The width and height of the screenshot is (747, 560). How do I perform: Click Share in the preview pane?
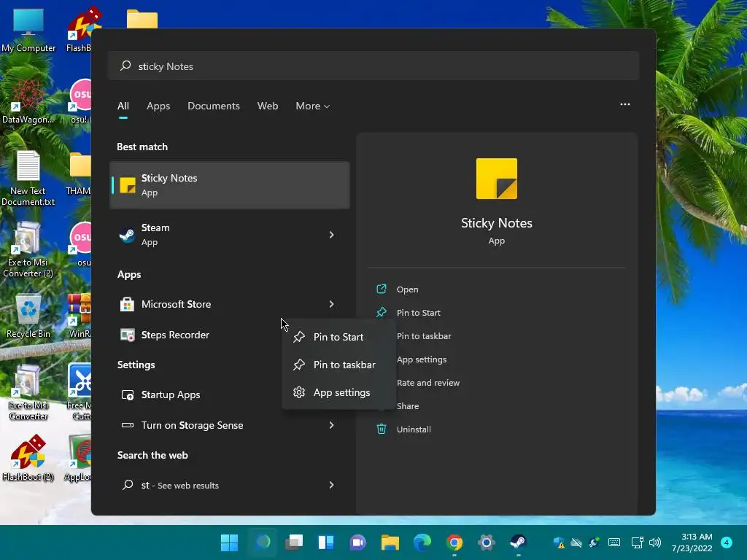pyautogui.click(x=408, y=406)
